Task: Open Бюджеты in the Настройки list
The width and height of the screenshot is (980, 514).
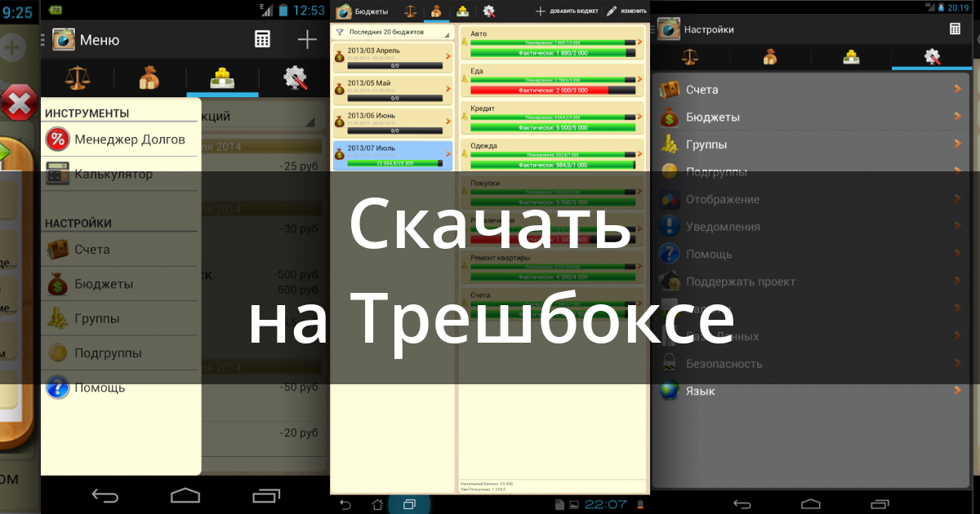Action: (x=812, y=117)
